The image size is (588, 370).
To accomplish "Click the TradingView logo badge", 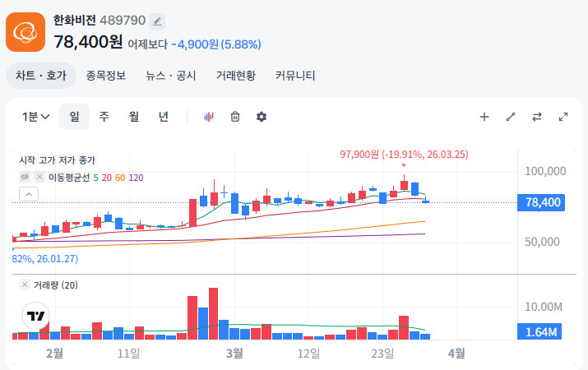I will [35, 316].
